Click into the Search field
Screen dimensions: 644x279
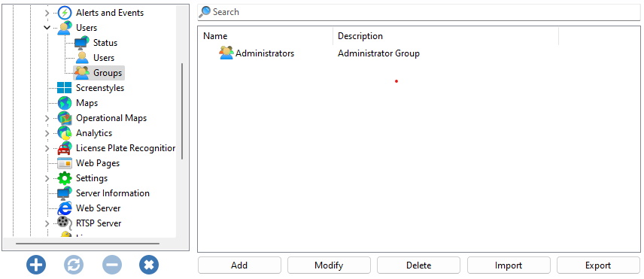tap(419, 12)
